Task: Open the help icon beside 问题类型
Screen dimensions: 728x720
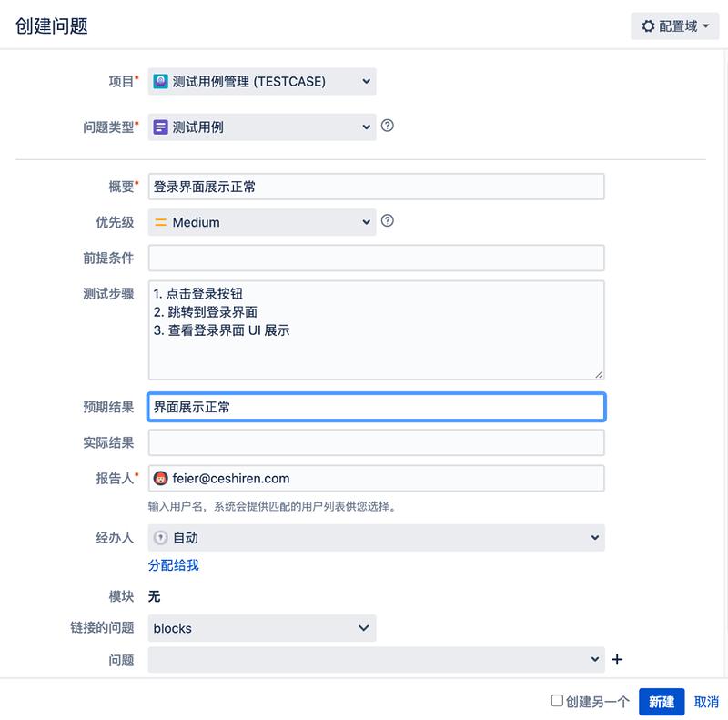Action: [387, 127]
